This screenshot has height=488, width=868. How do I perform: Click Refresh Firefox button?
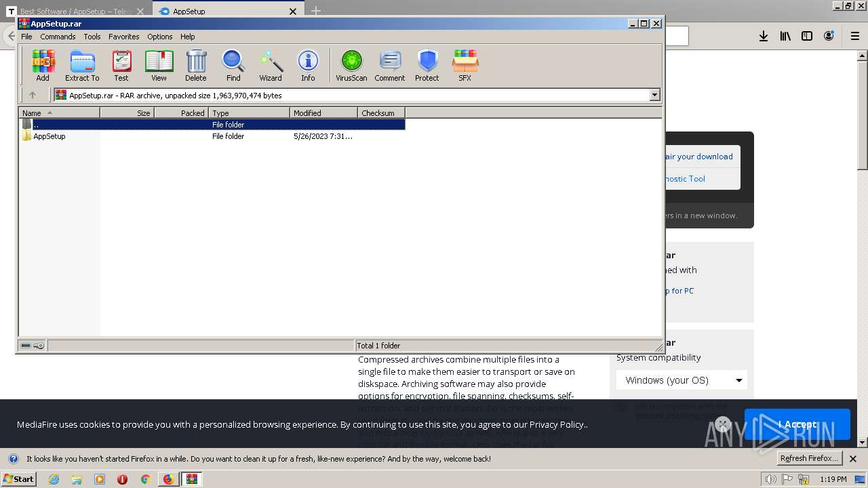[x=808, y=458]
